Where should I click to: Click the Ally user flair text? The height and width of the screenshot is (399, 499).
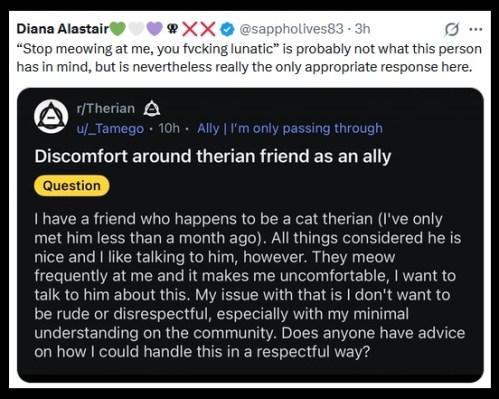(290, 129)
